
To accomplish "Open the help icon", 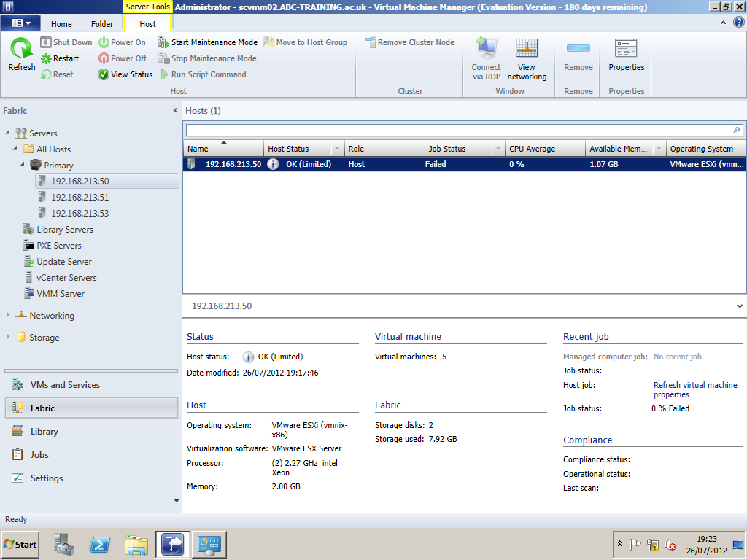I will pos(739,22).
